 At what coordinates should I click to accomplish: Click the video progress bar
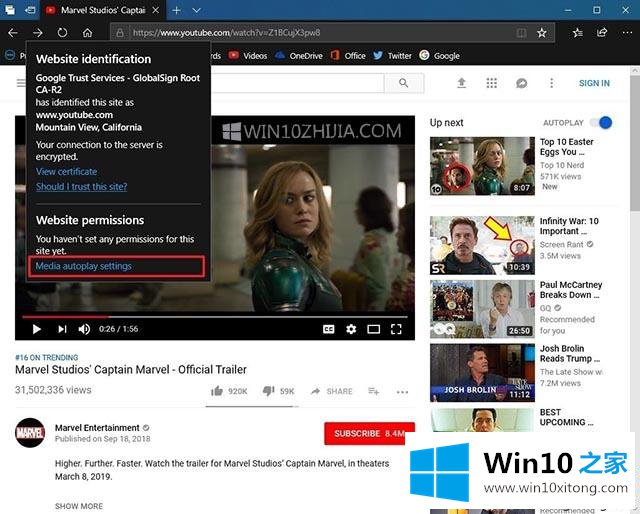click(215, 316)
